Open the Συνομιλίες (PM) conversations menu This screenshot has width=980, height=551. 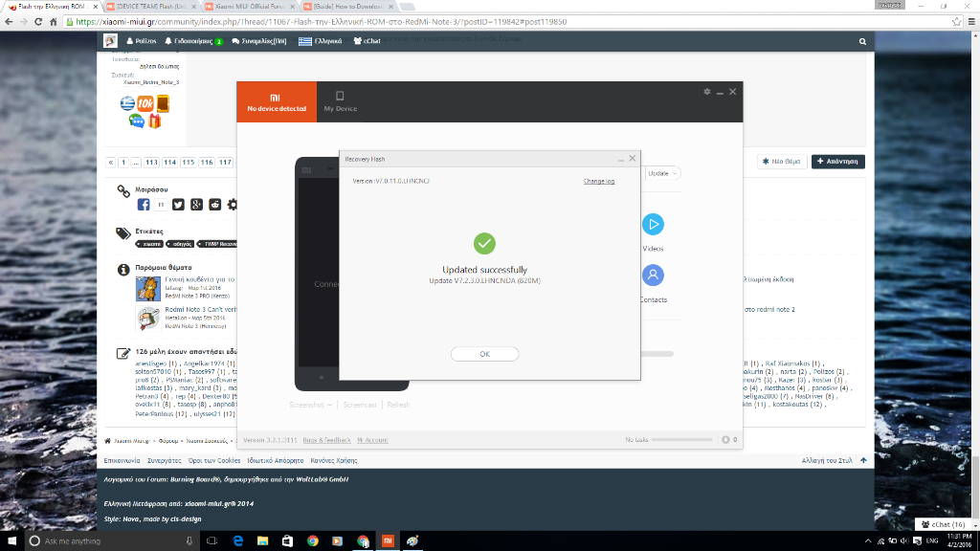tap(259, 41)
